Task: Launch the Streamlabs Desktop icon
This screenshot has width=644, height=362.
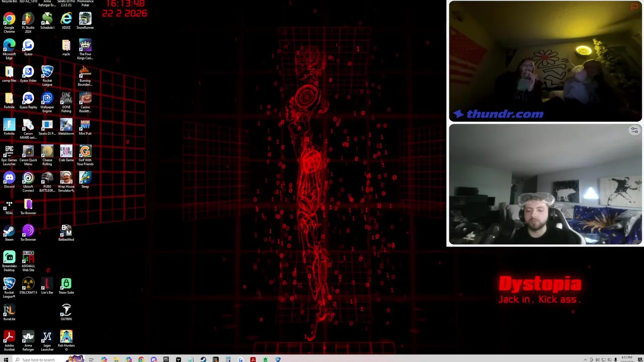Action: [9, 261]
